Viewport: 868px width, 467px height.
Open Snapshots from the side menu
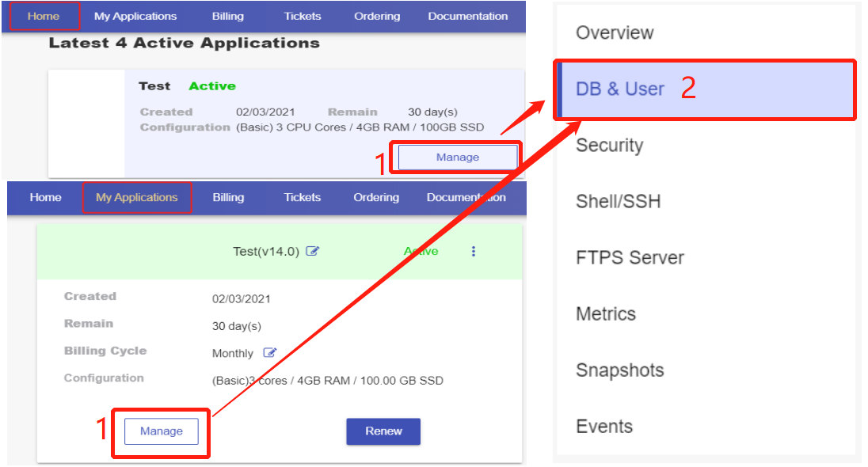coord(619,370)
